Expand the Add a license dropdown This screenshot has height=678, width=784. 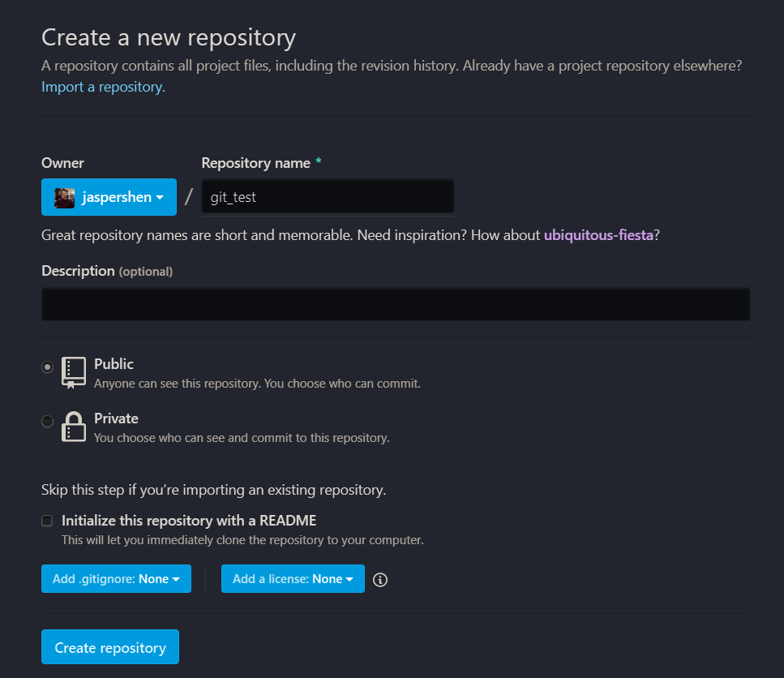point(293,579)
